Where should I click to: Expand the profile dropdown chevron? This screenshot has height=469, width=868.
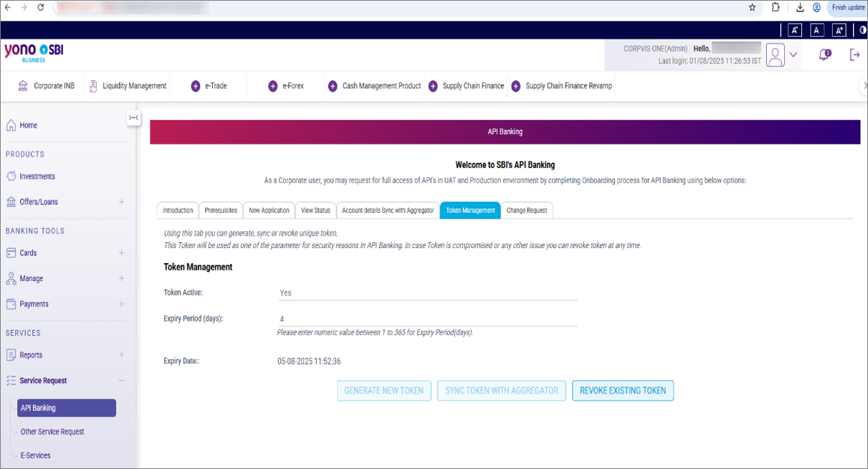pos(793,55)
